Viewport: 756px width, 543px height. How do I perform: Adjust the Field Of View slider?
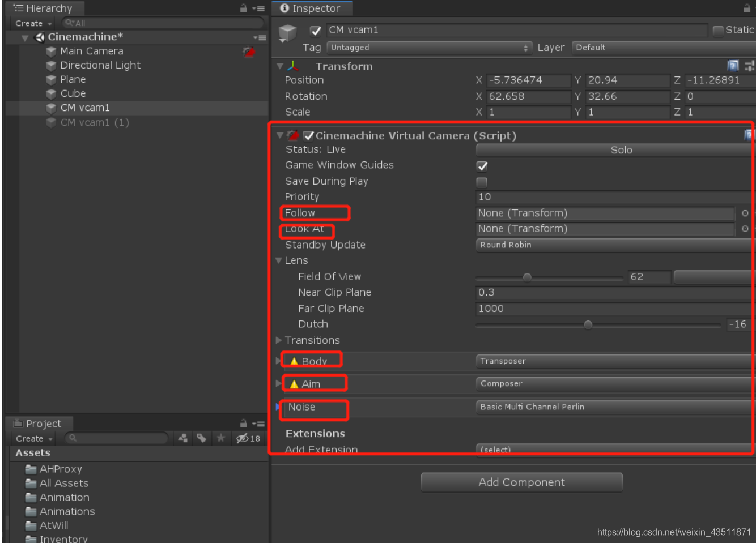[x=527, y=277]
